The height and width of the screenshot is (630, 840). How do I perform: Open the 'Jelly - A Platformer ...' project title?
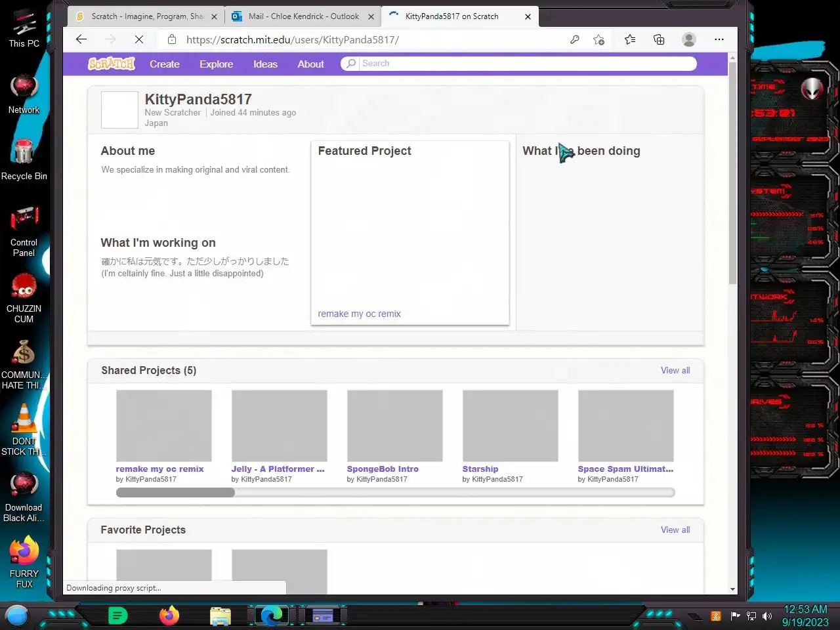278,469
